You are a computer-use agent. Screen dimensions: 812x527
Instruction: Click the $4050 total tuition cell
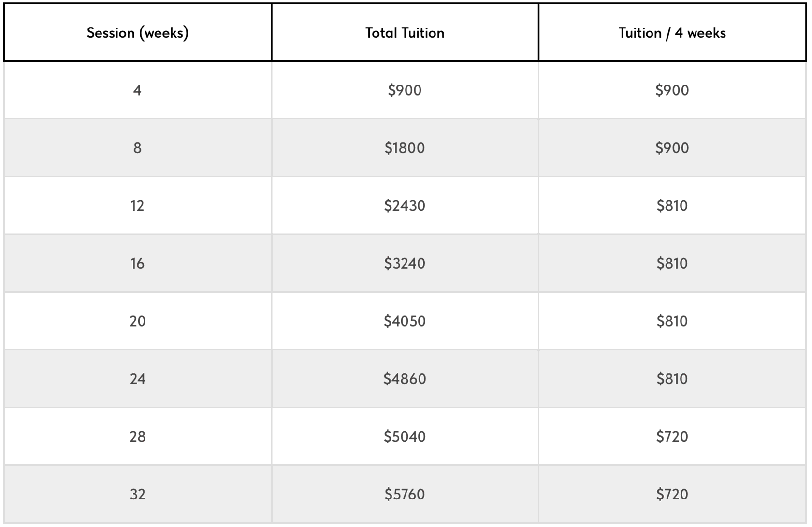[405, 321]
